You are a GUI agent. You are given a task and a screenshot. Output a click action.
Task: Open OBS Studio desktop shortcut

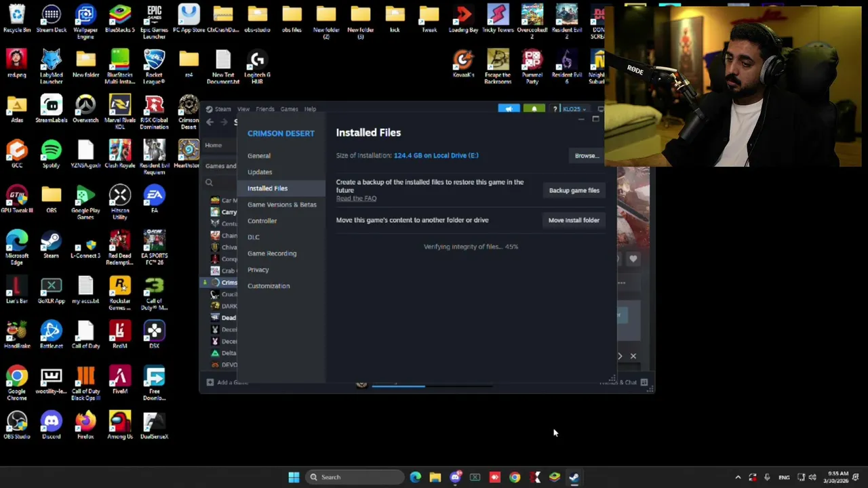pos(17,425)
